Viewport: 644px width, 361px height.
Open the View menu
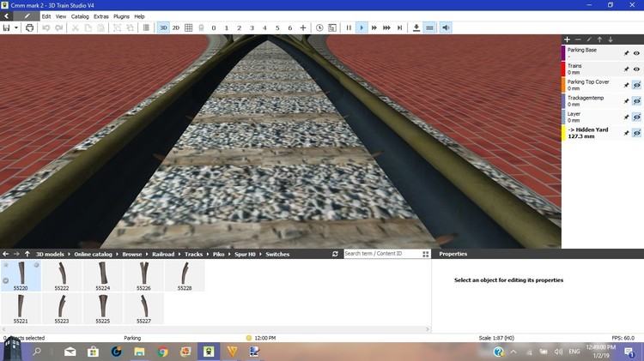coord(61,16)
